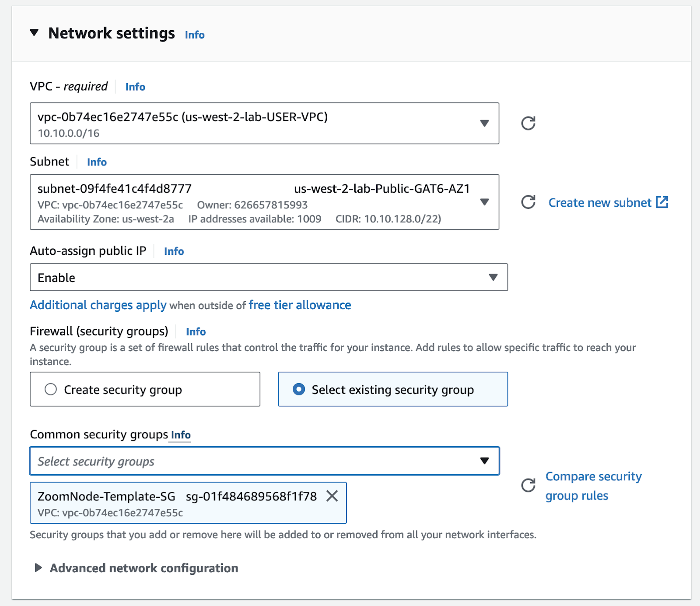700x606 pixels.
Task: Open Info link for Firewall security groups
Action: point(196,332)
